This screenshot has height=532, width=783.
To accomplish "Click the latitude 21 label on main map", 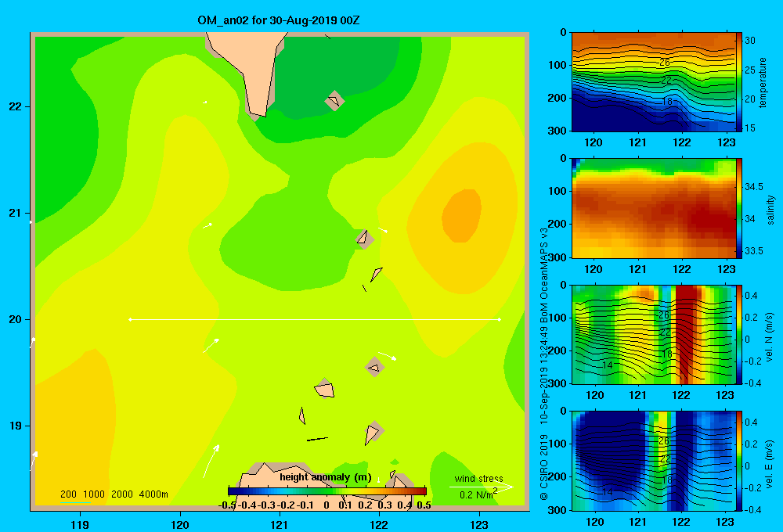I will (16, 213).
